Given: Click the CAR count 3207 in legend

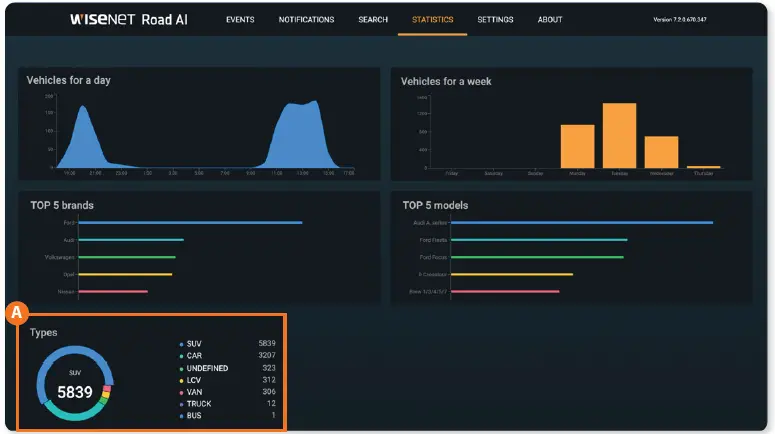Looking at the screenshot, I should (x=267, y=355).
